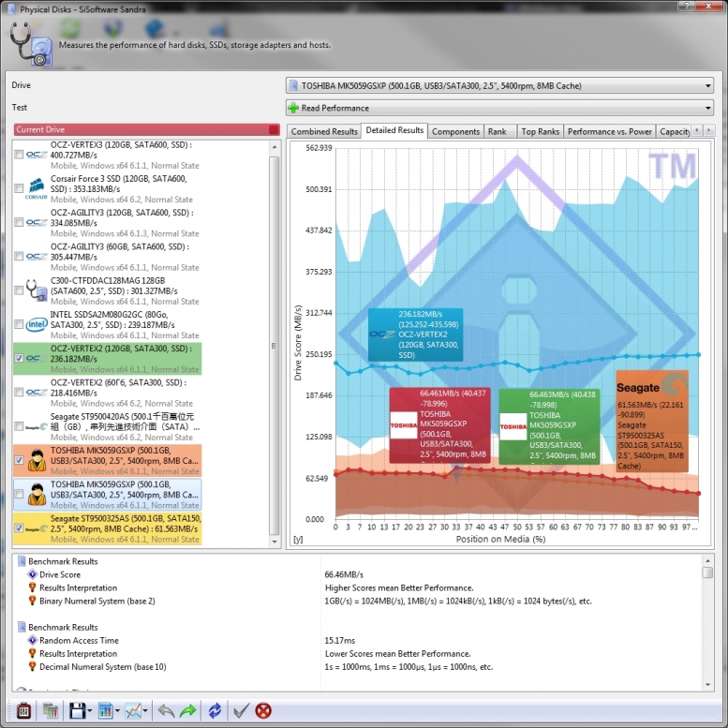Click the grey back arrow icon
Screen dimensions: 728x728
tap(166, 711)
